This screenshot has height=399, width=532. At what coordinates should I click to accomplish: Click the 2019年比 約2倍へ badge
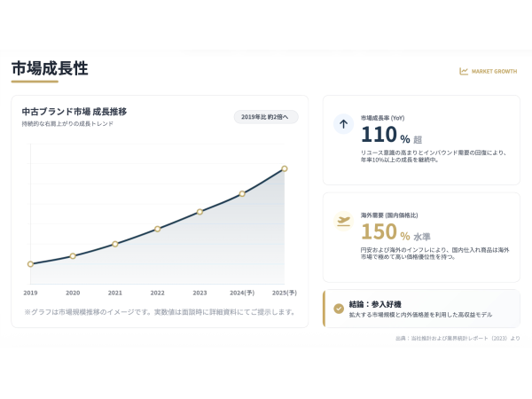pyautogui.click(x=266, y=117)
